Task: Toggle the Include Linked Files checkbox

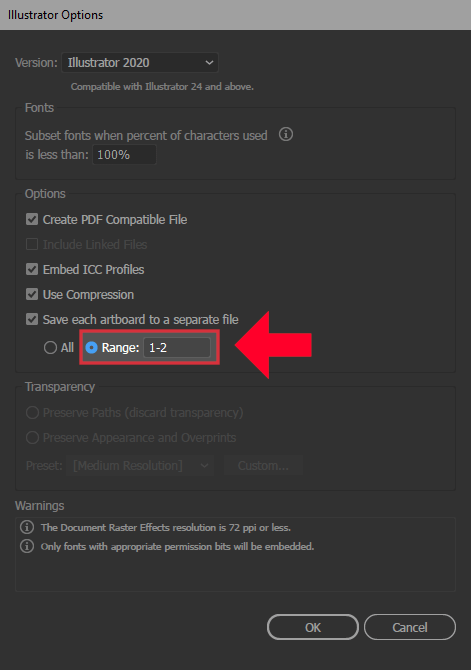Action: 32,244
